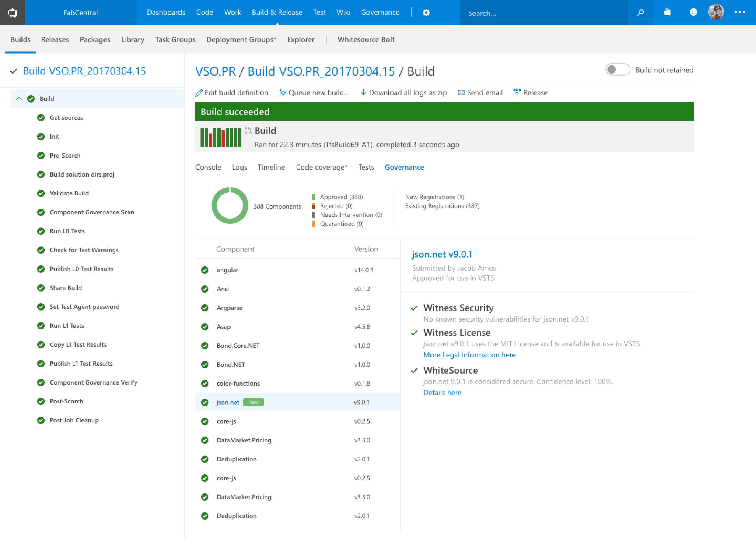Click the Quarantined orange legend swatch
Image resolution: width=756 pixels, height=538 pixels.
point(313,224)
